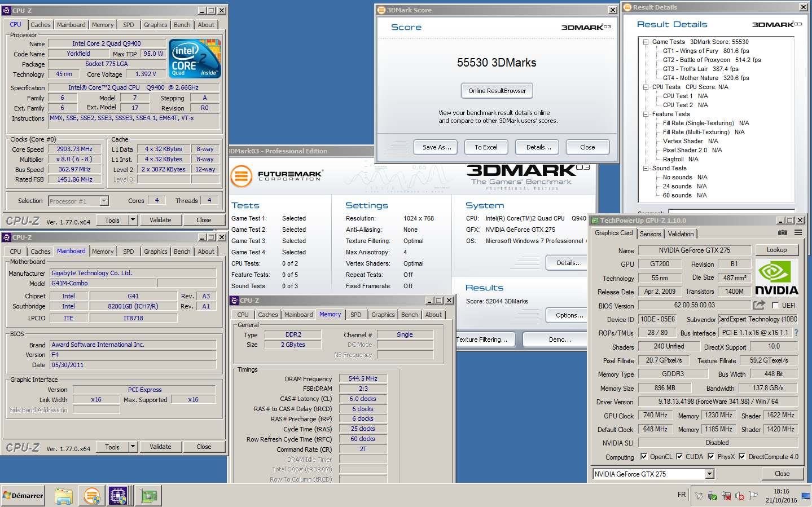
Task: Click Validate in the top CPU-Z window
Action: (160, 220)
